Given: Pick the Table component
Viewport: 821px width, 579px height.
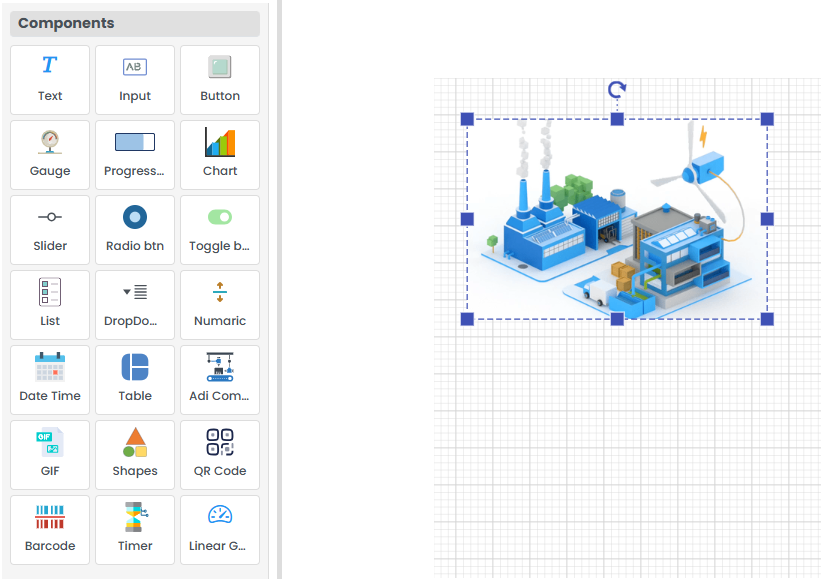Looking at the screenshot, I should click(x=135, y=380).
